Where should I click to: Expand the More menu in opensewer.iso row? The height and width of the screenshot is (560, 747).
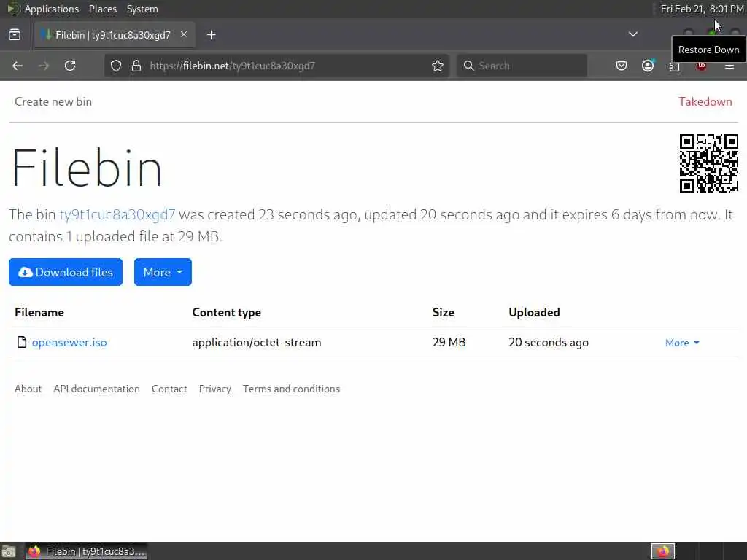(x=682, y=343)
